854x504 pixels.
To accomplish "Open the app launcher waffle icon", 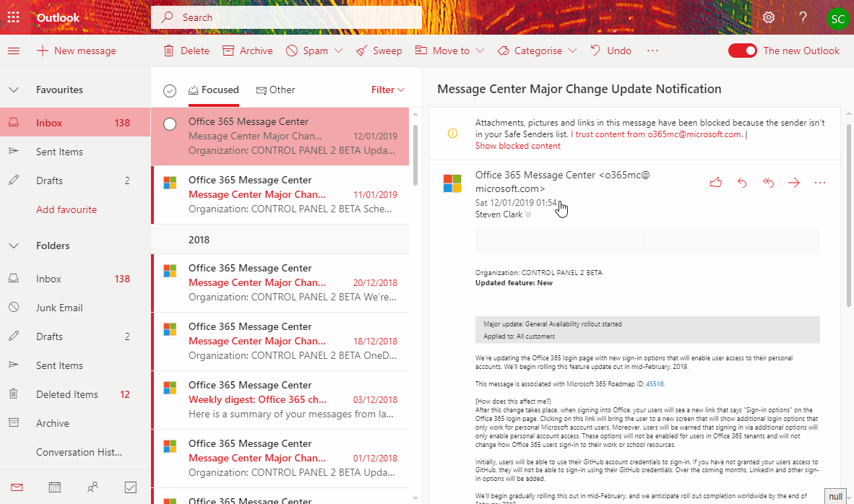I will point(13,17).
